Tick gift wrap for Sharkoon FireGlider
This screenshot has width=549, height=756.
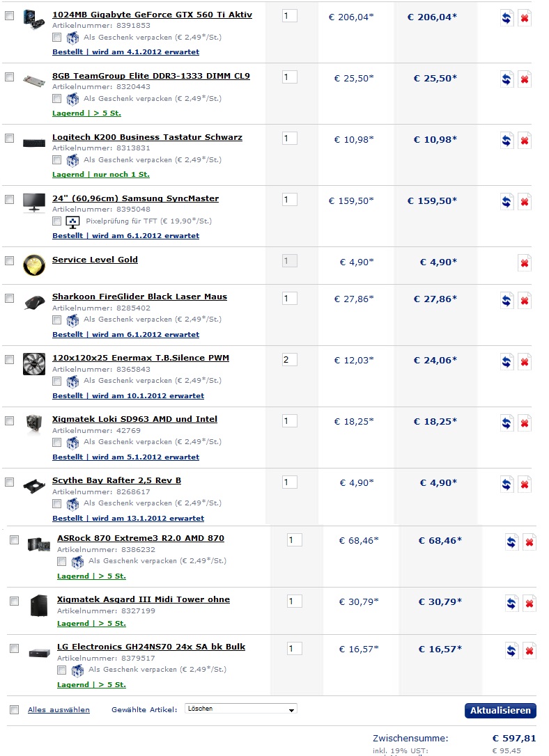[x=57, y=320]
